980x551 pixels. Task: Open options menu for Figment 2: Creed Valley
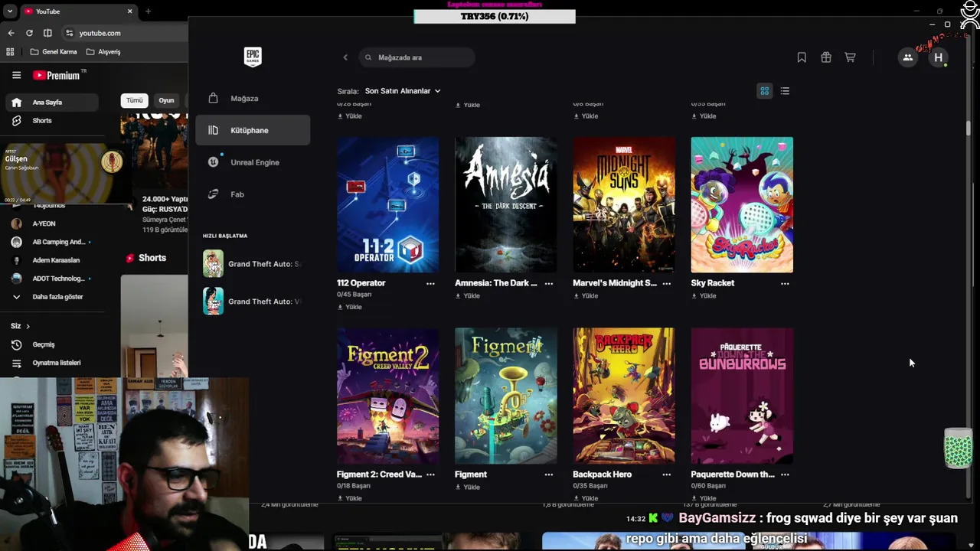click(430, 474)
